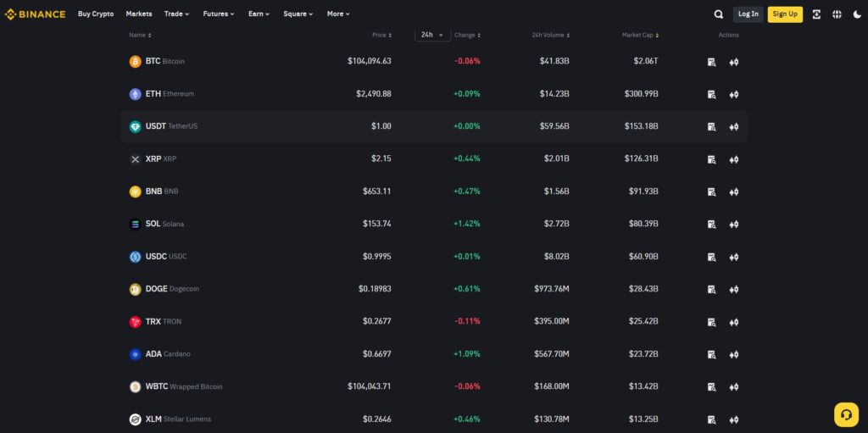The width and height of the screenshot is (868, 433).
Task: Click the BNB price $653.11
Action: [377, 191]
